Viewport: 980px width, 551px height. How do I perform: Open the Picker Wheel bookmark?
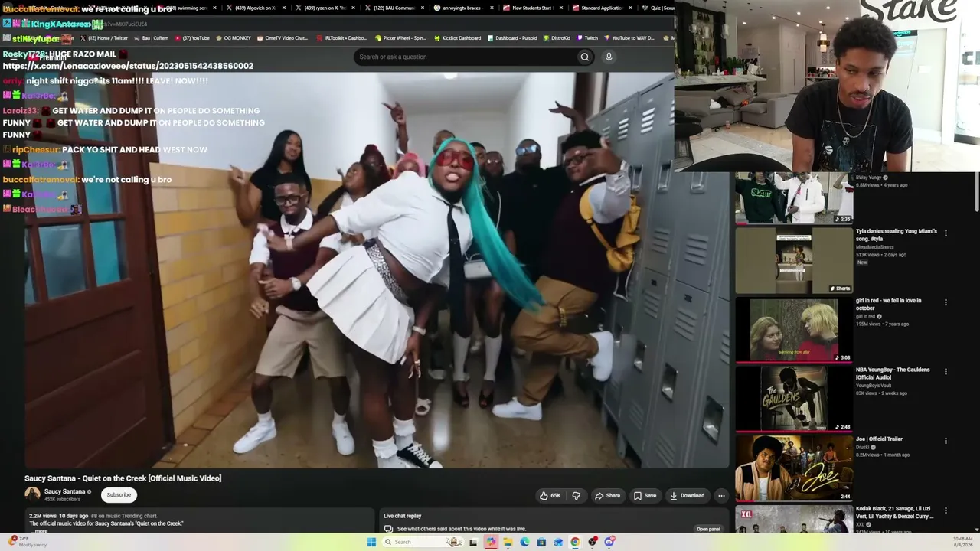pyautogui.click(x=400, y=37)
